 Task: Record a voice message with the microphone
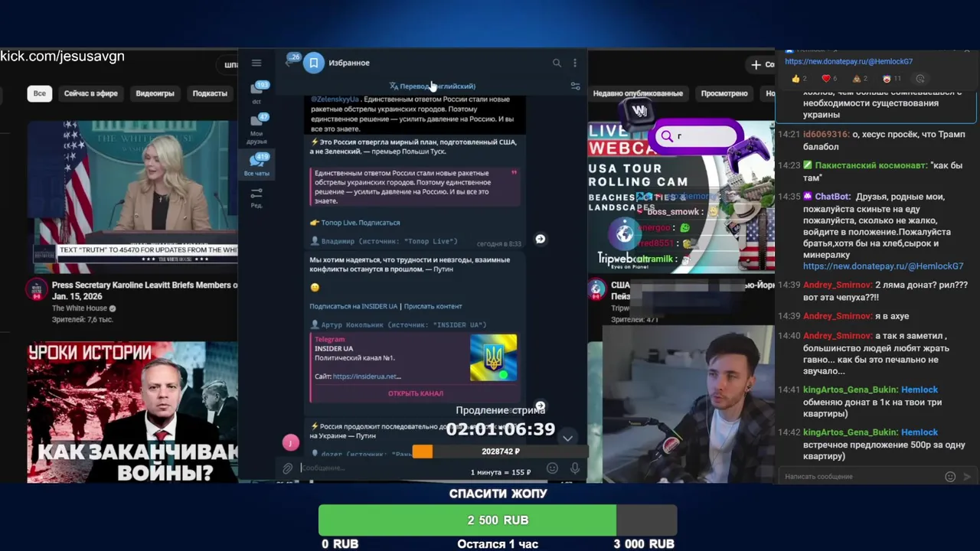pos(575,468)
